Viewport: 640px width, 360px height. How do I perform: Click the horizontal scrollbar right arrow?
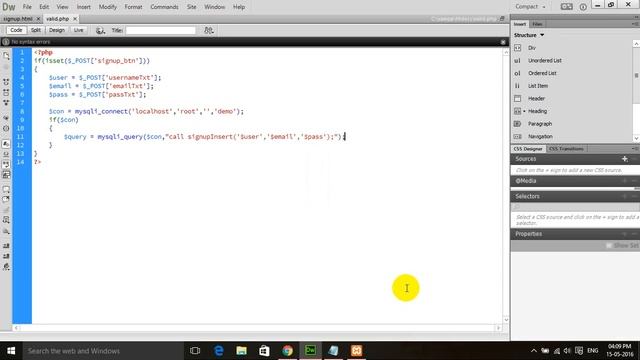tap(498, 328)
